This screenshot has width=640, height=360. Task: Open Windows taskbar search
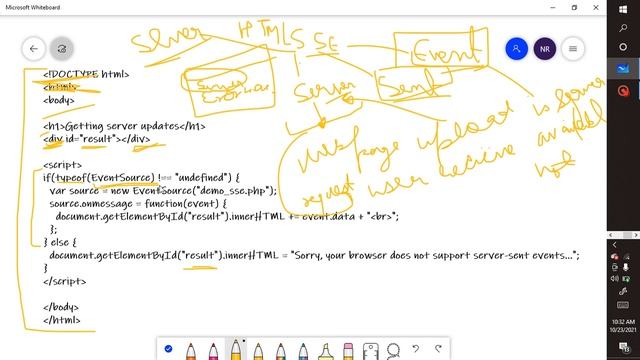click(x=623, y=28)
